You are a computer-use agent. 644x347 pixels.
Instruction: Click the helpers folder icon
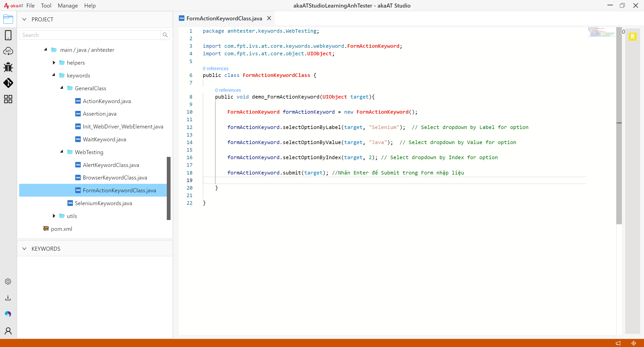[x=62, y=63]
